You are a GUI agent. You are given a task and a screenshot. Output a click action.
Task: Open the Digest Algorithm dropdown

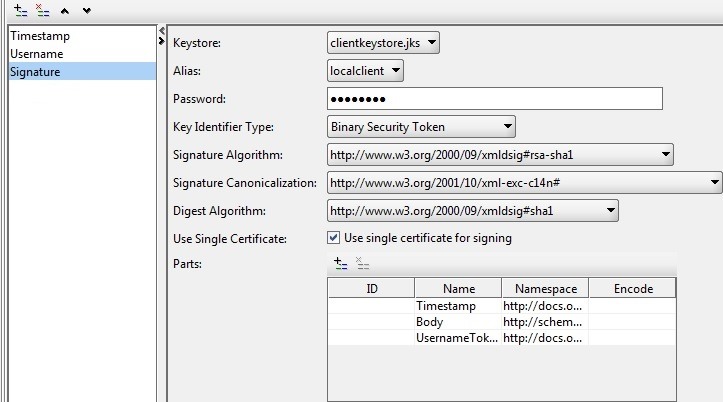pos(473,211)
